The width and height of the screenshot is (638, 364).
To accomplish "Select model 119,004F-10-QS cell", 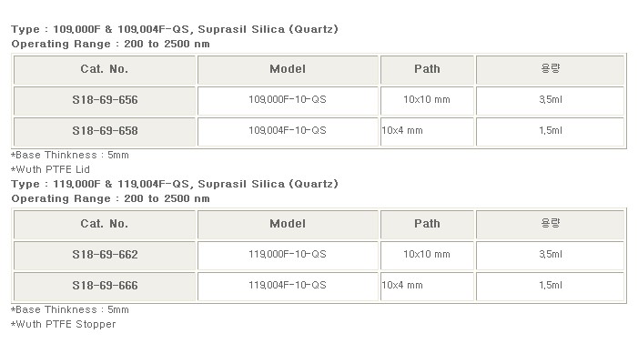I will [x=288, y=286].
